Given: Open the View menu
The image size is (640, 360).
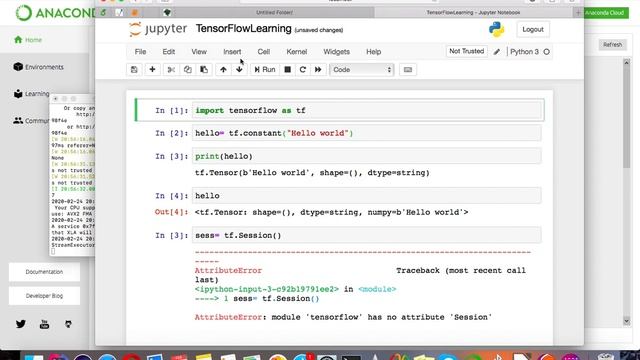Looking at the screenshot, I should [199, 52].
